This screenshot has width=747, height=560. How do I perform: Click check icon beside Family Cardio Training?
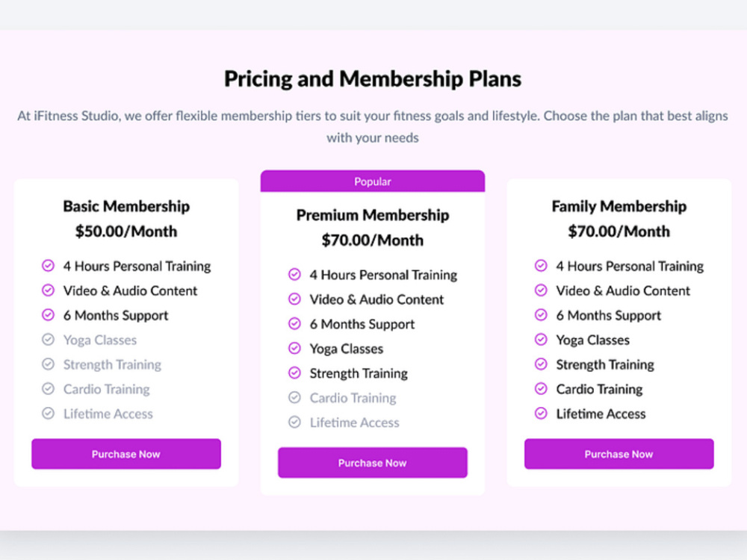pos(541,388)
